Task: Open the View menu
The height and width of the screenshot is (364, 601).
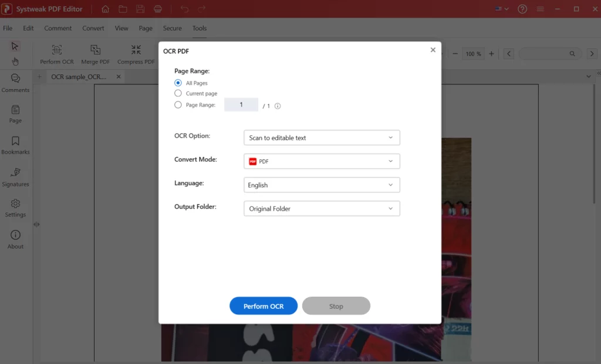Action: tap(121, 28)
